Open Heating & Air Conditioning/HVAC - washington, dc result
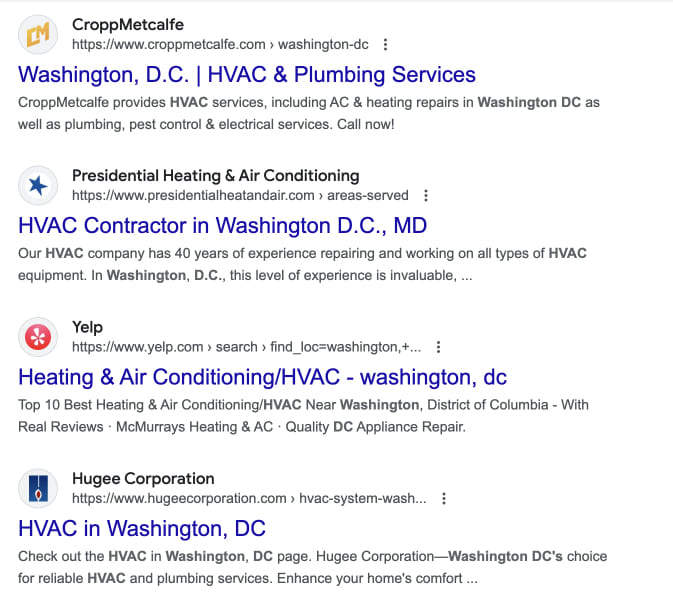Image resolution: width=673 pixels, height=605 pixels. tap(262, 377)
